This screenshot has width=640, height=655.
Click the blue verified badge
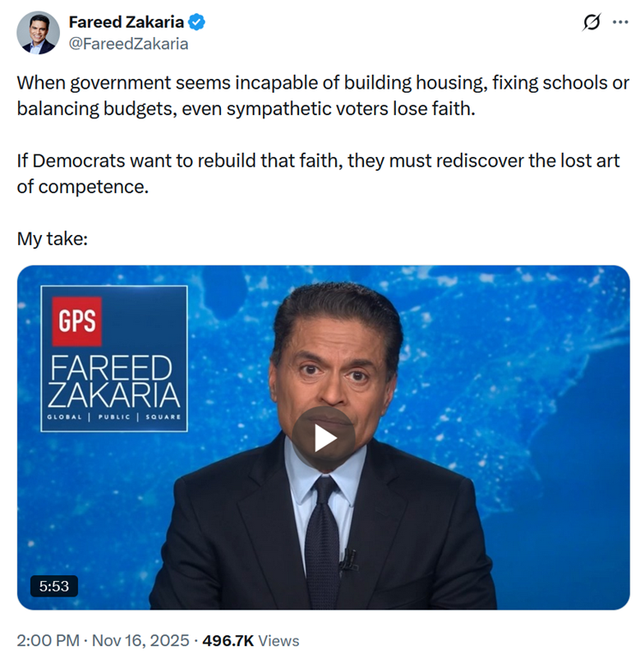click(x=196, y=22)
